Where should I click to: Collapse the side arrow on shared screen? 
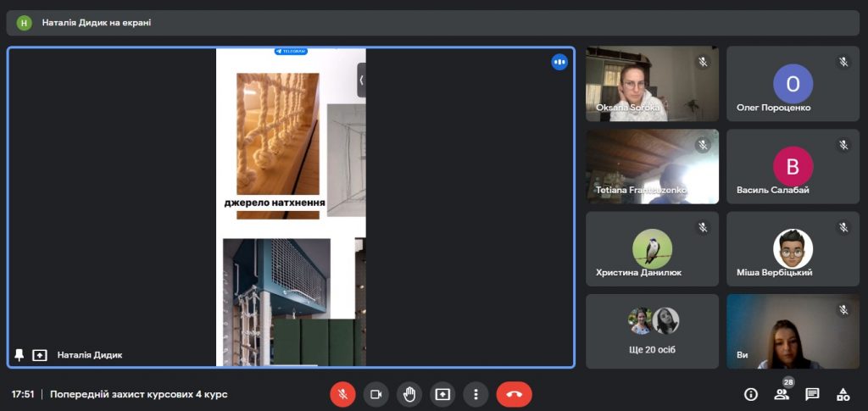click(361, 81)
